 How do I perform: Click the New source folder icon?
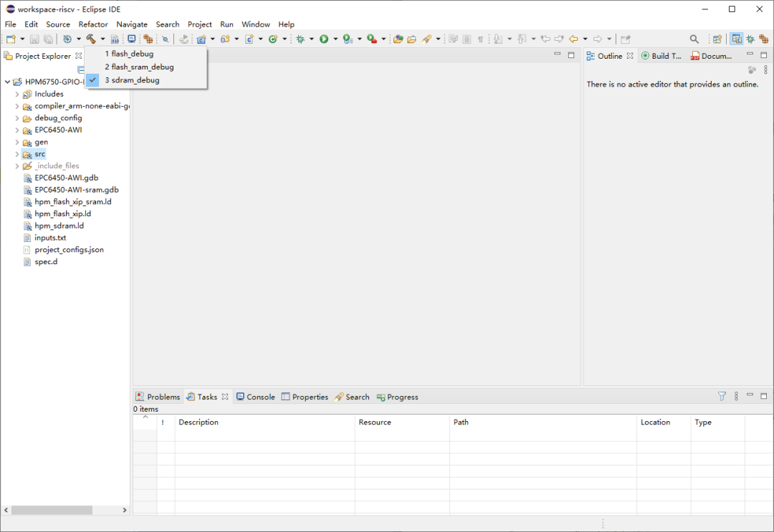pyautogui.click(x=225, y=39)
